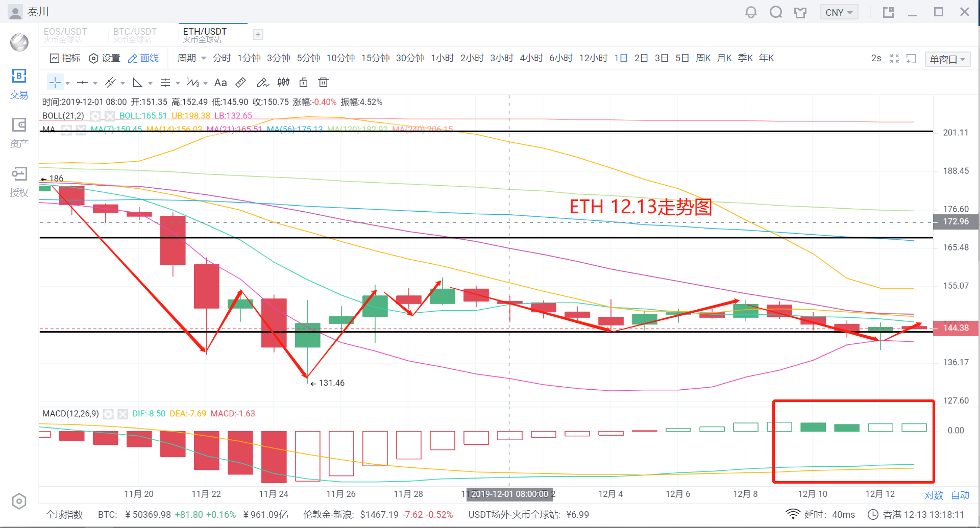Click the 2s refresh interval

[876, 58]
